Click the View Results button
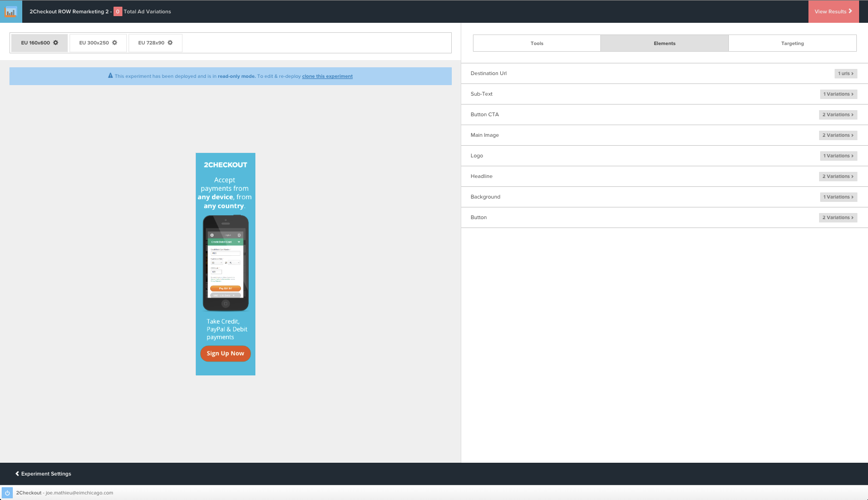868x500 pixels. point(834,12)
